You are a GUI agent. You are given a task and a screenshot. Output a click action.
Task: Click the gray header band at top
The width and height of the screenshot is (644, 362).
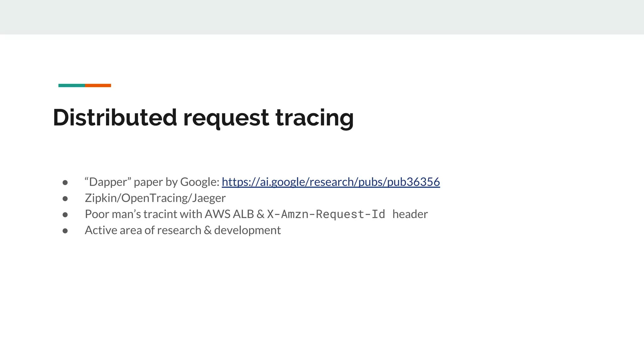322,17
